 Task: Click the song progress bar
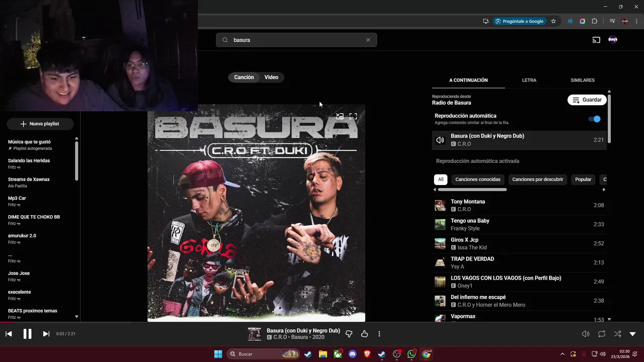point(322,322)
